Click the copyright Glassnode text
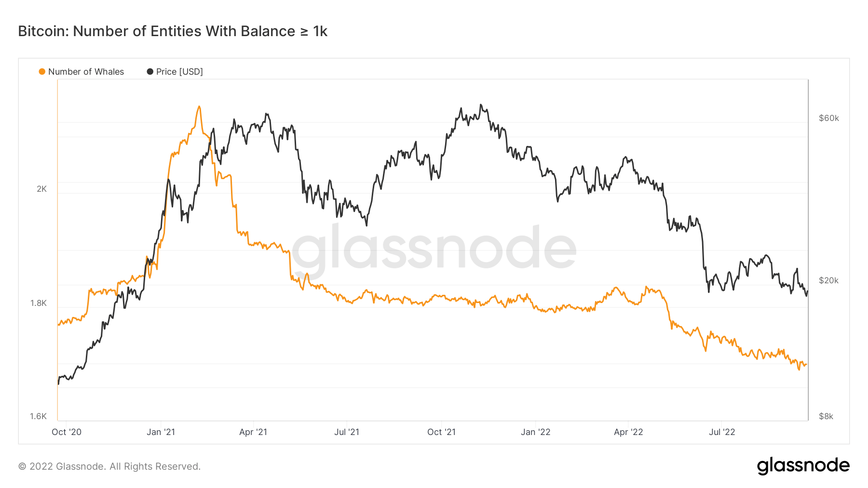The height and width of the screenshot is (488, 868). click(109, 466)
